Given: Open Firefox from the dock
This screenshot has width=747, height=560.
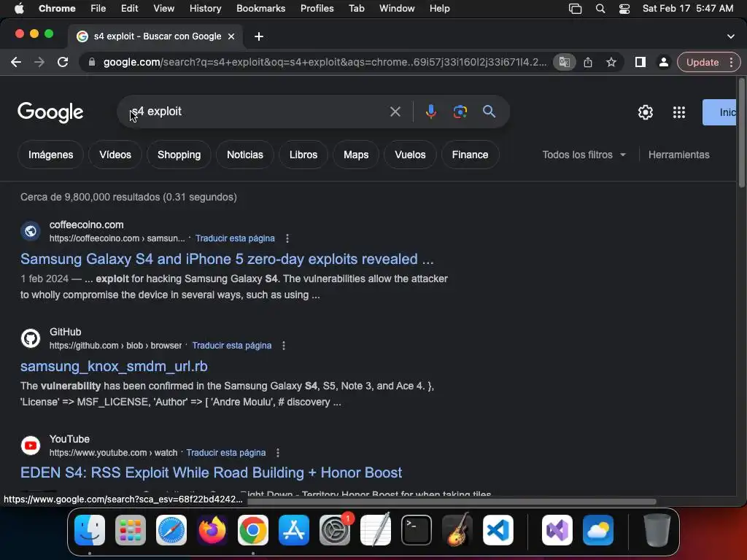Looking at the screenshot, I should (x=212, y=530).
